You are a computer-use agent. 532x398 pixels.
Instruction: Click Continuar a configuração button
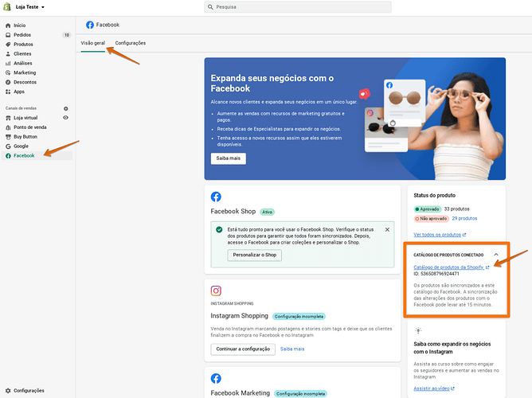coord(243,349)
